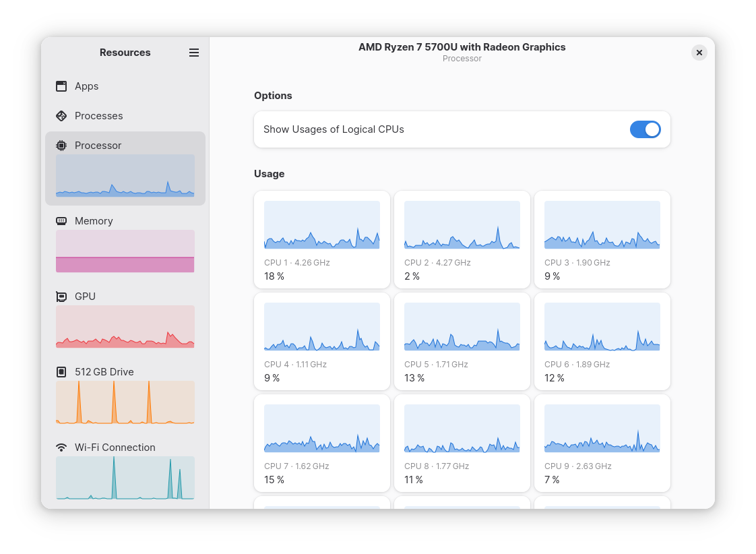Disable Show Usages of Logical CPUs switch
This screenshot has height=554, width=756.
pos(645,129)
